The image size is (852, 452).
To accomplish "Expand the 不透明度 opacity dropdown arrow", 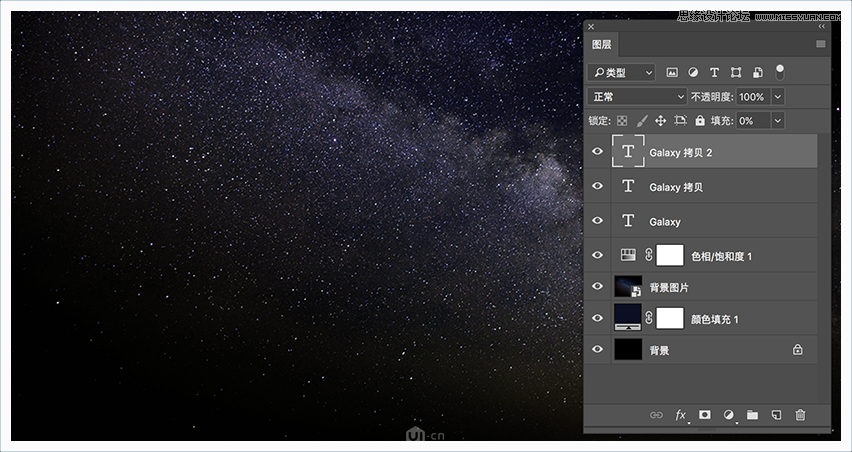I will coord(778,97).
